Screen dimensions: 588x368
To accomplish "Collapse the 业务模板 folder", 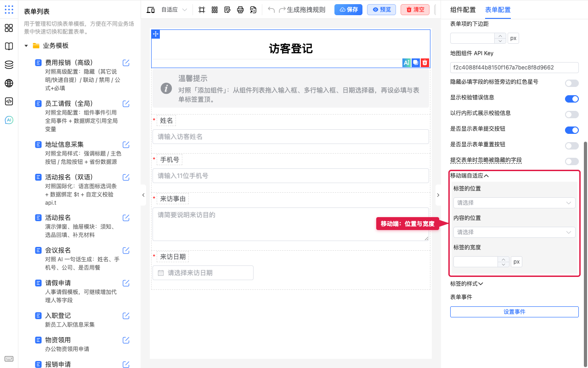I will click(26, 46).
